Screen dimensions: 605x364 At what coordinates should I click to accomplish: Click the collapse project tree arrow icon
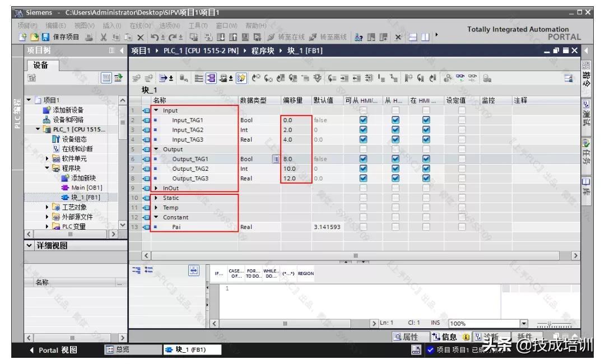pyautogui.click(x=122, y=50)
